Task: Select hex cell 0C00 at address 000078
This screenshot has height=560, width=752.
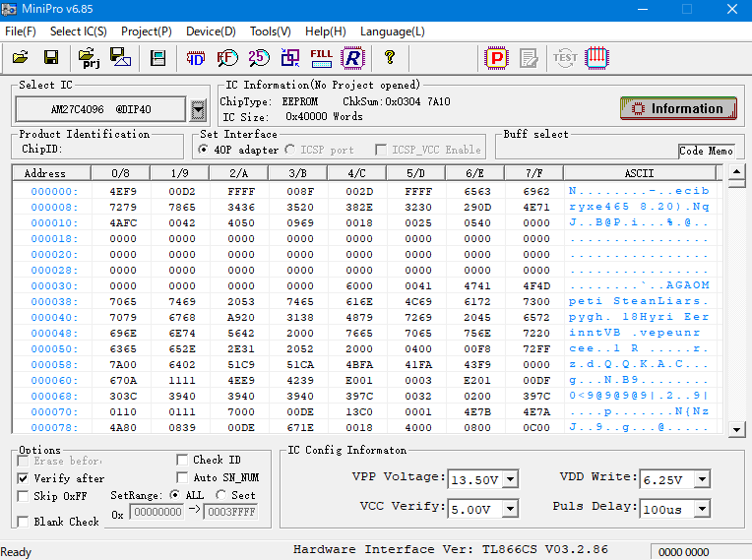Action: (536, 428)
